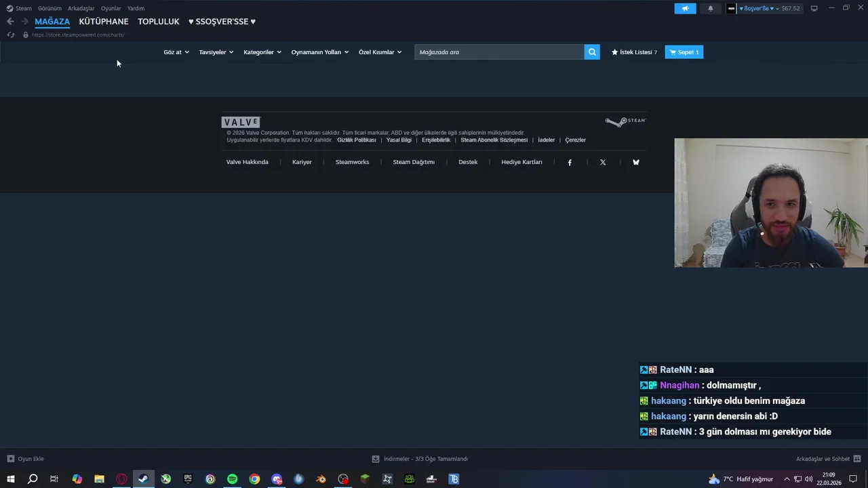The image size is (868, 488).
Task: Open the Facebook link in footer
Action: point(570,163)
